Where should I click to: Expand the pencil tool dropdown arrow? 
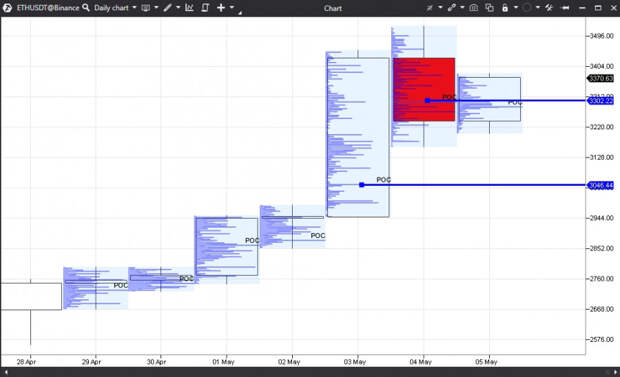[178, 8]
